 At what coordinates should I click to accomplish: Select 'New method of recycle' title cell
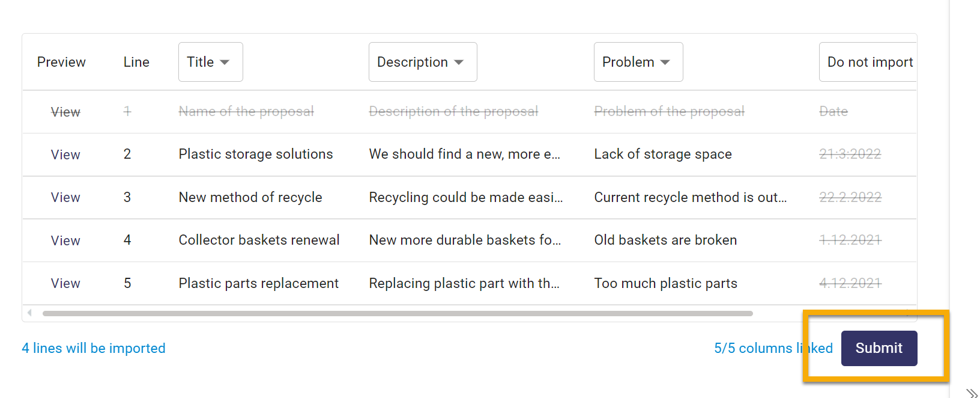click(250, 197)
